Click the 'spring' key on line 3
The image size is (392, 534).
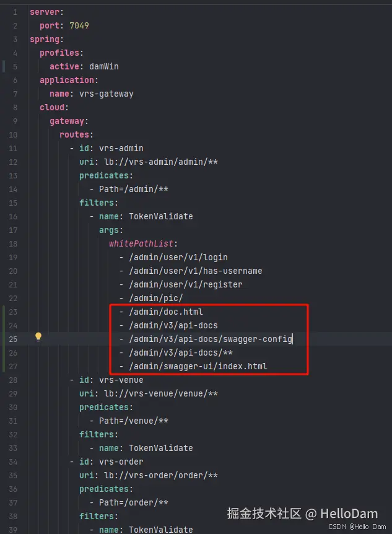tap(45, 40)
